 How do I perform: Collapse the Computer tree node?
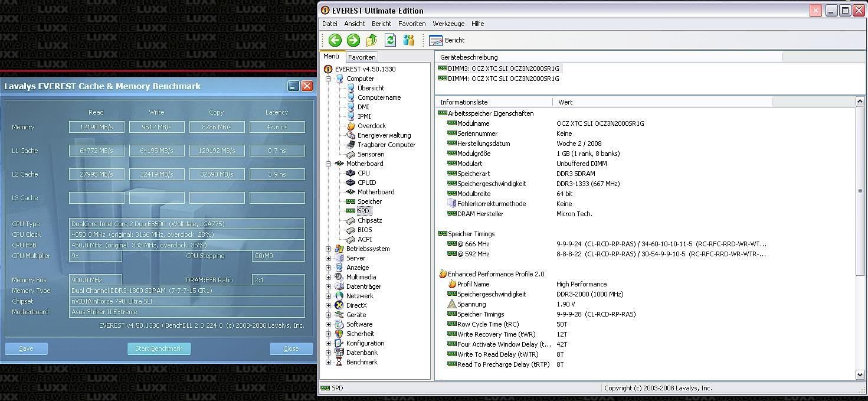tap(329, 79)
